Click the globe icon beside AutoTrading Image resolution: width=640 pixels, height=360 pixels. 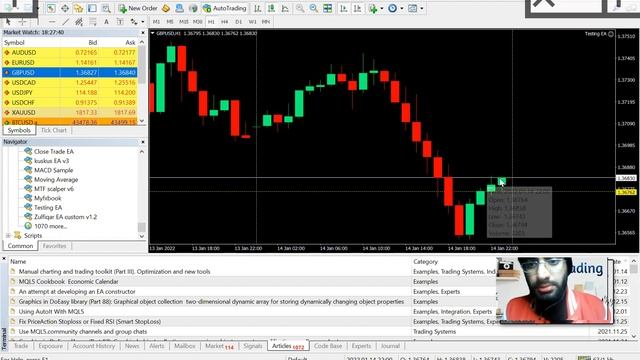point(193,8)
